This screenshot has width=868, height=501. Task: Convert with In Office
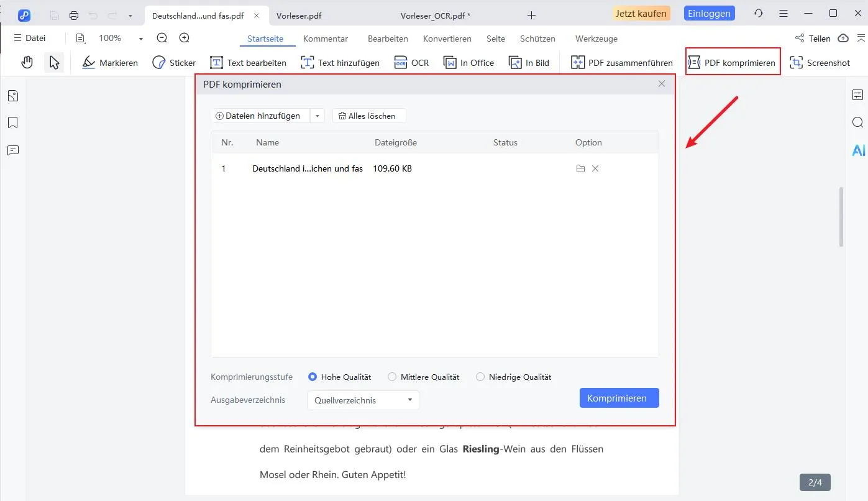(468, 63)
